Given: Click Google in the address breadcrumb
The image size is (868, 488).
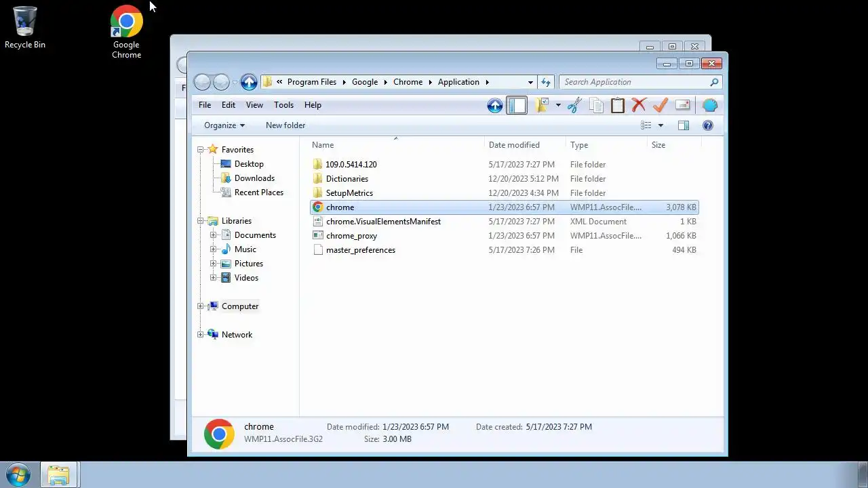Looking at the screenshot, I should pos(365,82).
